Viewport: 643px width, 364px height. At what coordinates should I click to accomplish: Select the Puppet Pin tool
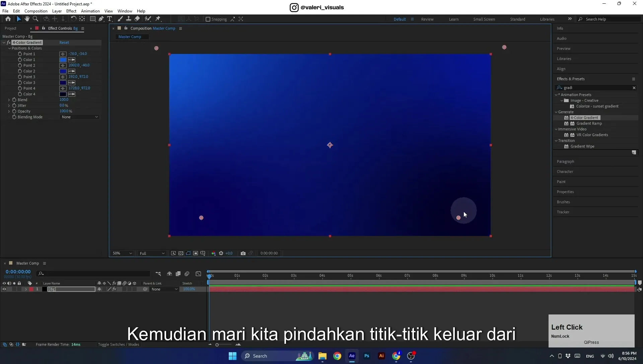pyautogui.click(x=158, y=19)
